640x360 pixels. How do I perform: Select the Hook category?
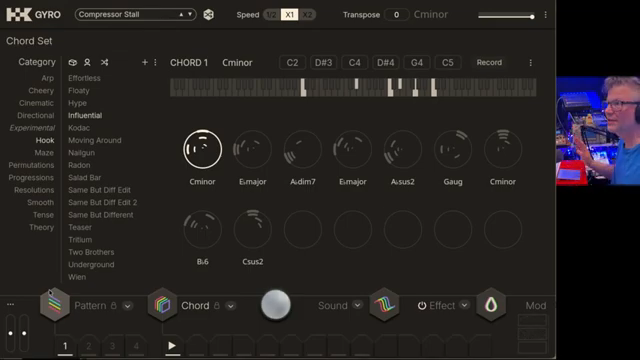click(x=45, y=140)
